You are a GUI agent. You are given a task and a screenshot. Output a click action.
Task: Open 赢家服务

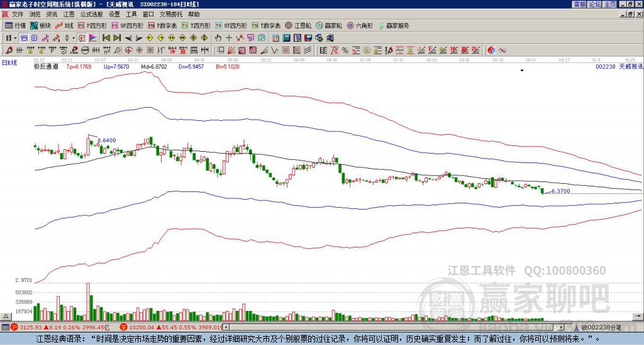[x=394, y=25]
